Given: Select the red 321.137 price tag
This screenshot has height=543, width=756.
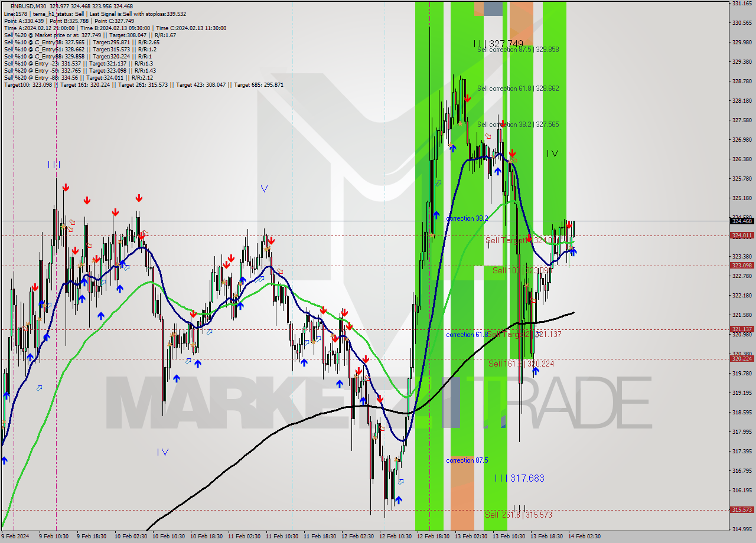Looking at the screenshot, I should [742, 329].
